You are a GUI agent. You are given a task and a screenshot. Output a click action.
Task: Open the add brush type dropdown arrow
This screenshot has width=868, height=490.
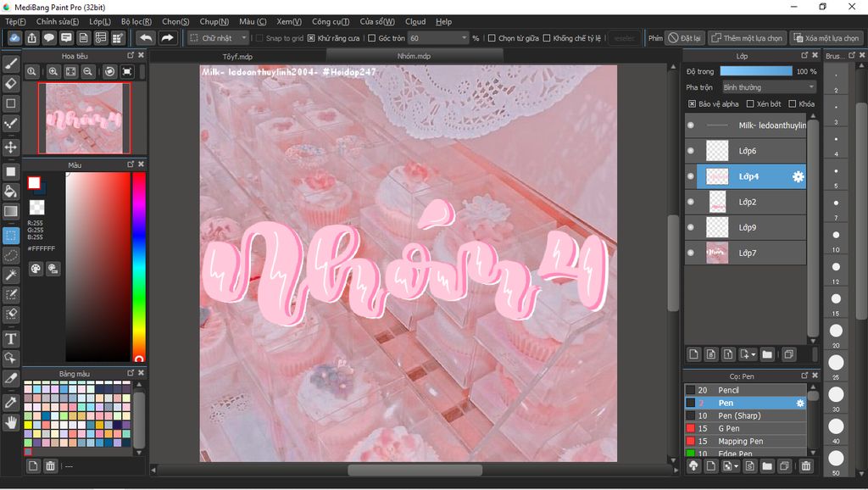click(x=737, y=467)
